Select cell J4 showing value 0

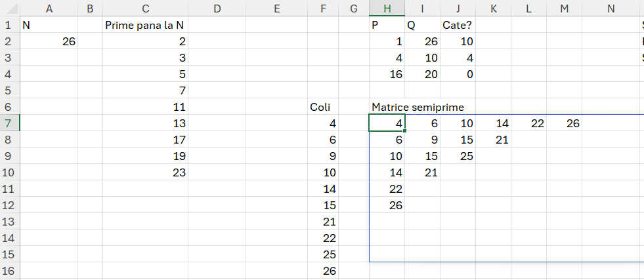point(458,74)
